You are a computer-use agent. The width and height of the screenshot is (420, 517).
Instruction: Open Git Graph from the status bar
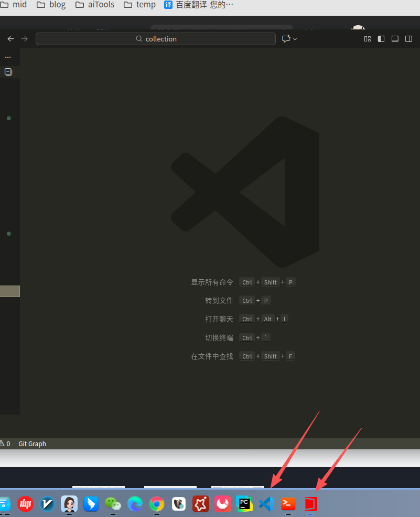pyautogui.click(x=33, y=444)
